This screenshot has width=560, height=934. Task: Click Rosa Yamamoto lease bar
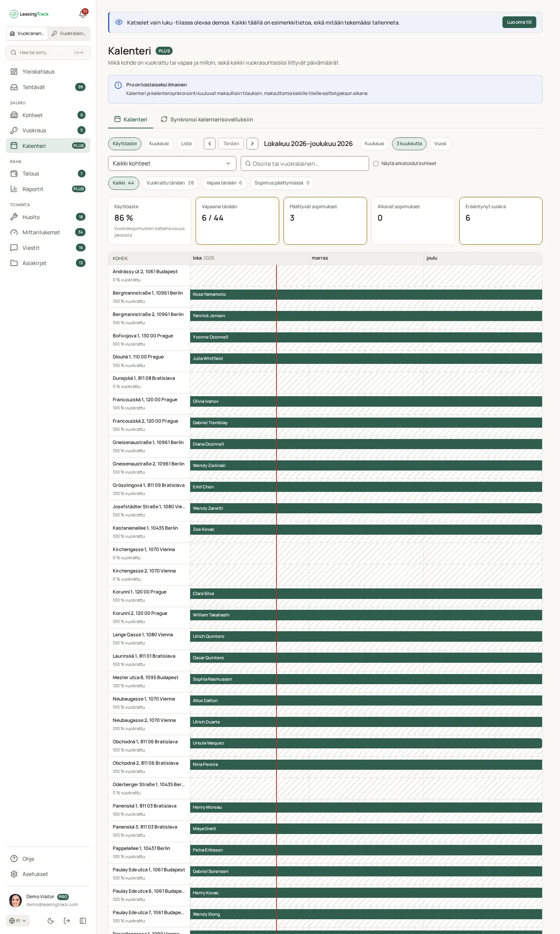pos(366,294)
